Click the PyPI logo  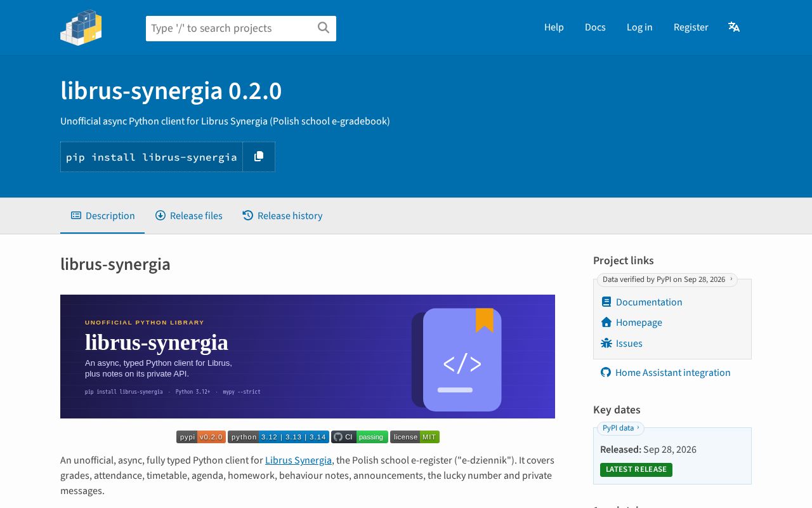pyautogui.click(x=81, y=27)
